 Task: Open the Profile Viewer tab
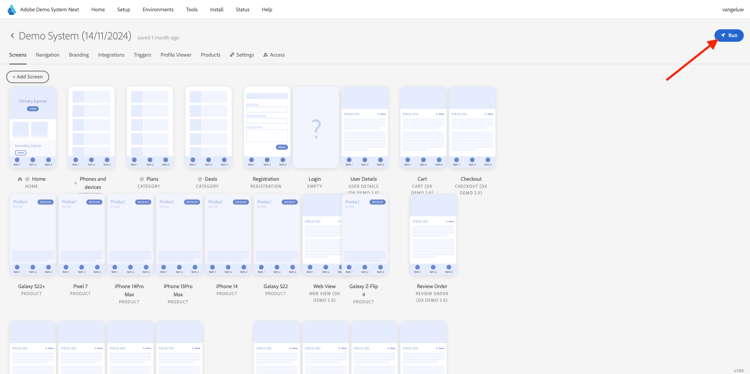point(176,55)
